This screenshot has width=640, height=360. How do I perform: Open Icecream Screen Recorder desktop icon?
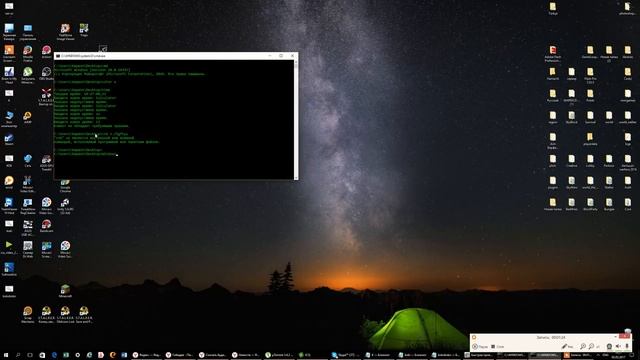(9, 53)
